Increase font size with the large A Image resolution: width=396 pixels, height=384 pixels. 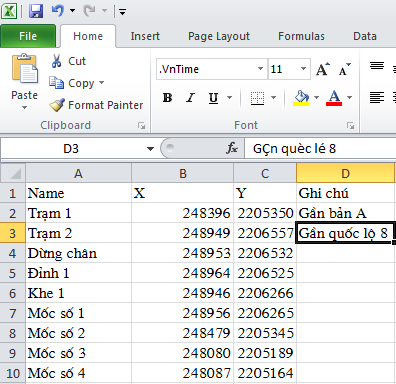[x=323, y=69]
